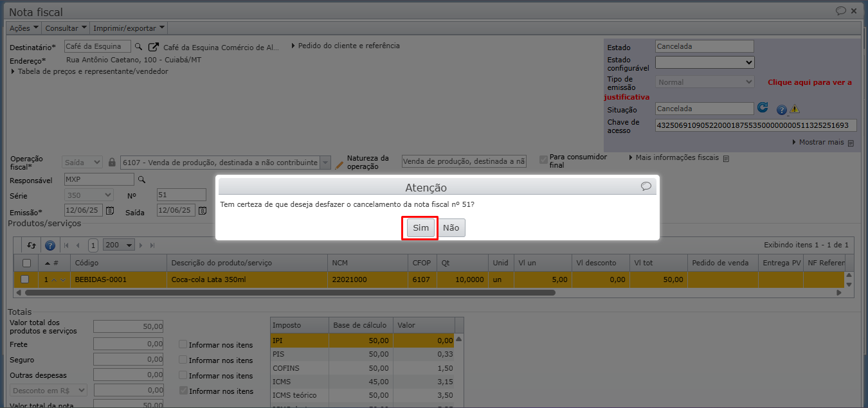Open the Consultar menu
The height and width of the screenshot is (408, 868).
coord(66,28)
